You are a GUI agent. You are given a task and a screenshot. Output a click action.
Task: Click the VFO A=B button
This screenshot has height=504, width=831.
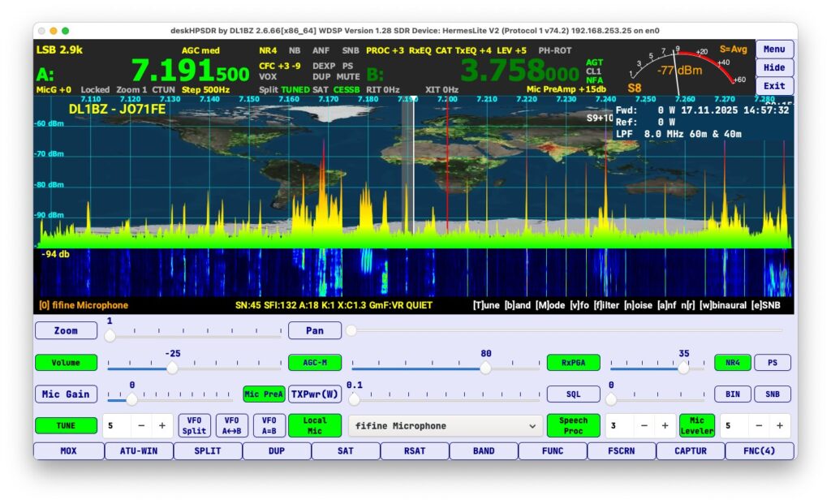[x=269, y=425]
